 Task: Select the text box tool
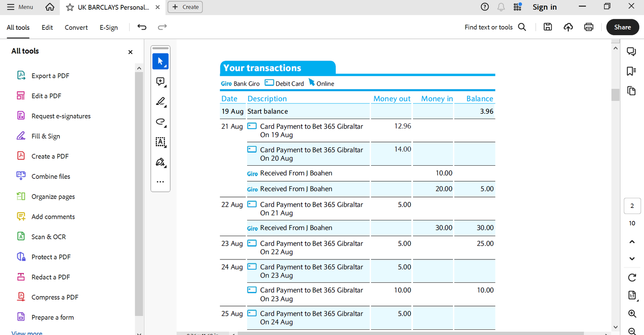point(160,142)
